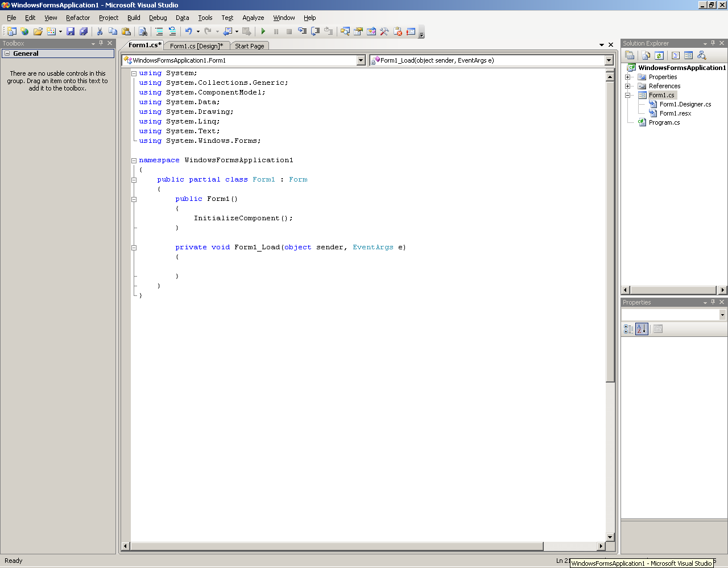Open Form1.Designer.cs in Solution Explorer
Screen dimensions: 728x568
tap(685, 104)
